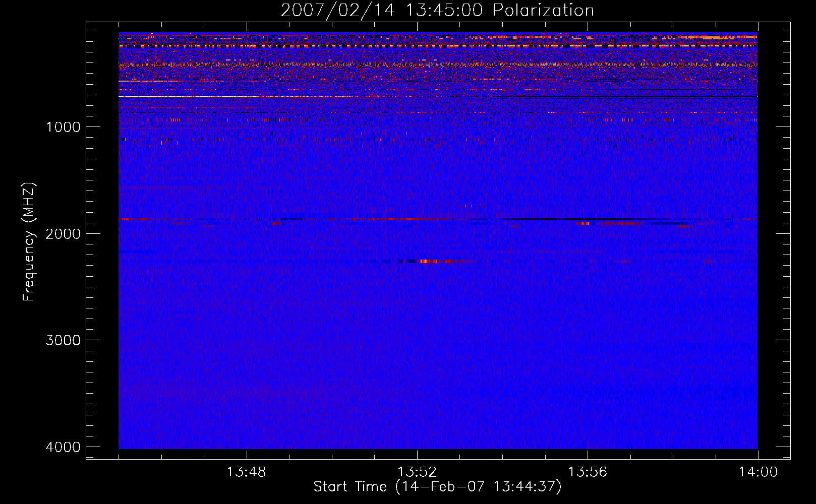Click the '4000' frequency tick label
Screen dimensions: 816x504
pos(63,447)
